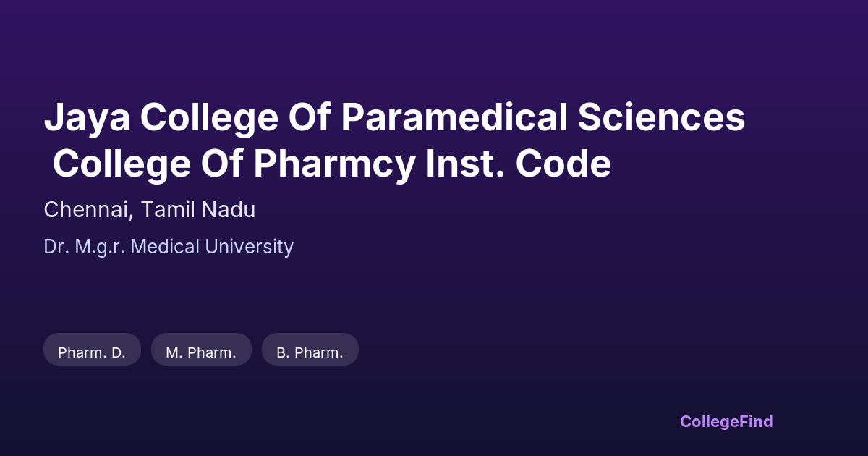Viewport: 868px width, 456px height.
Task: Click the Pharm. D. course tag
Action: (x=92, y=352)
